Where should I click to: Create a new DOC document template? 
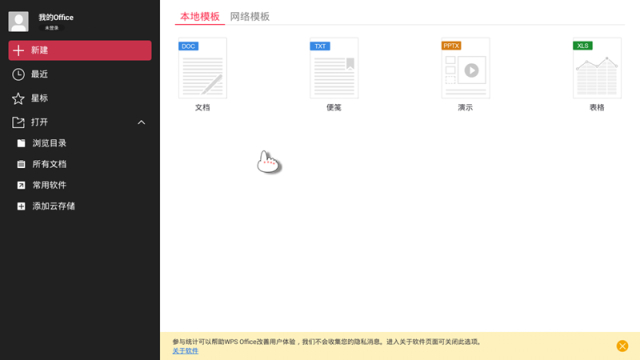tap(202, 68)
